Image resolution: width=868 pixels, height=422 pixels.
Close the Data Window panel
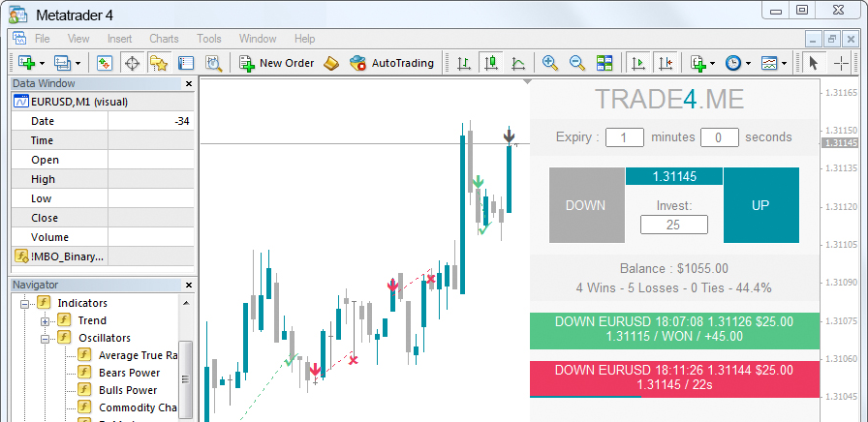click(x=188, y=84)
